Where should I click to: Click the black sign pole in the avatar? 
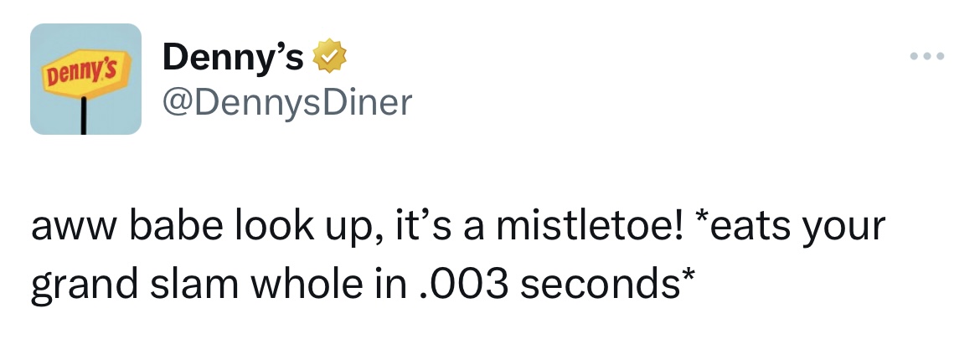(85, 117)
